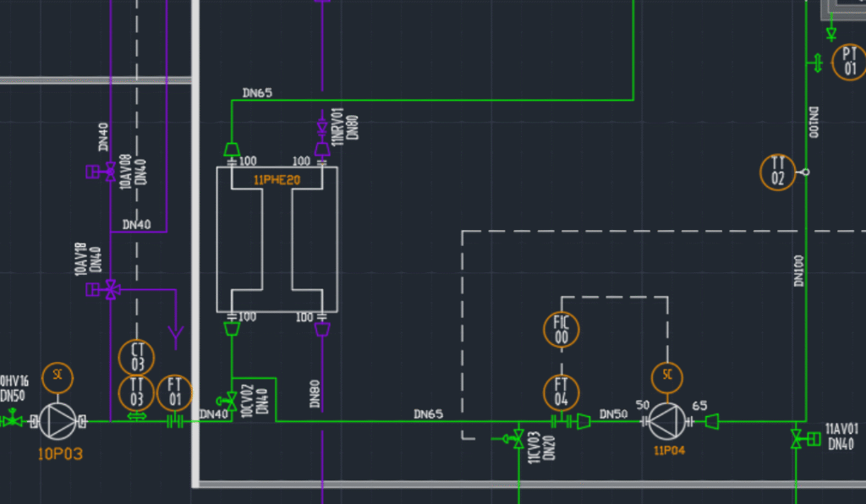Select the 10P03 orange text label
This screenshot has width=866, height=504.
click(60, 454)
